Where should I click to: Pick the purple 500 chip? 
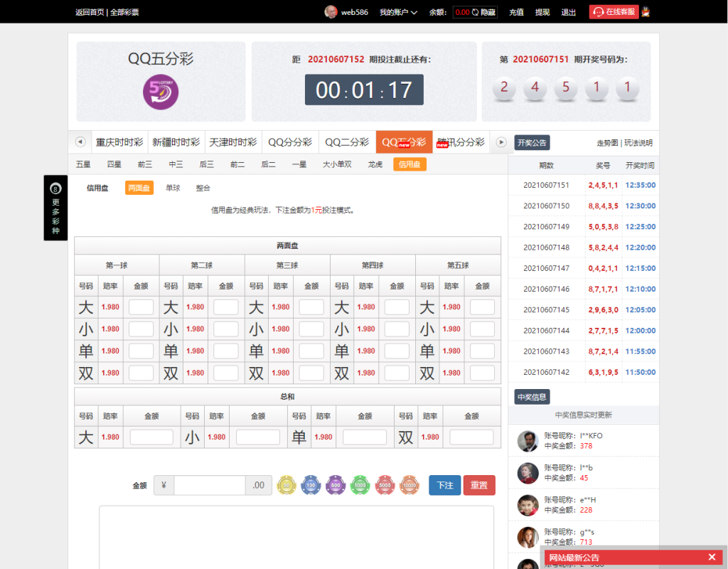[336, 485]
